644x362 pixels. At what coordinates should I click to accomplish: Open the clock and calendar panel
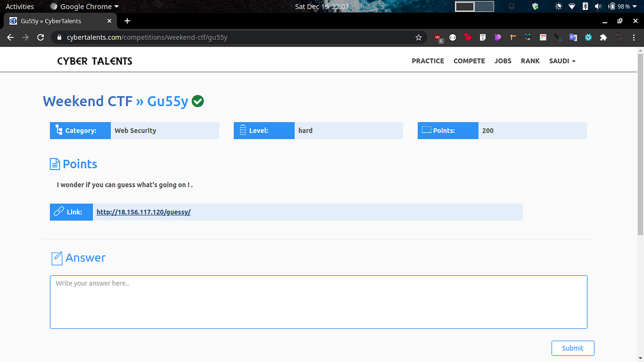(x=322, y=7)
